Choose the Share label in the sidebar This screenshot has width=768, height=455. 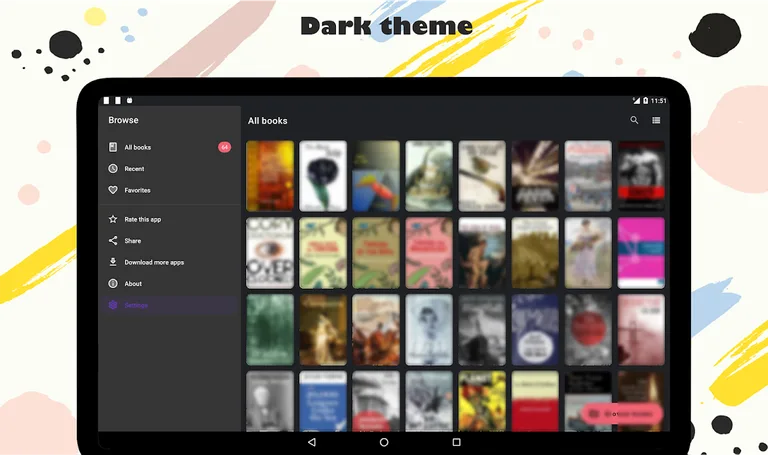coord(133,241)
